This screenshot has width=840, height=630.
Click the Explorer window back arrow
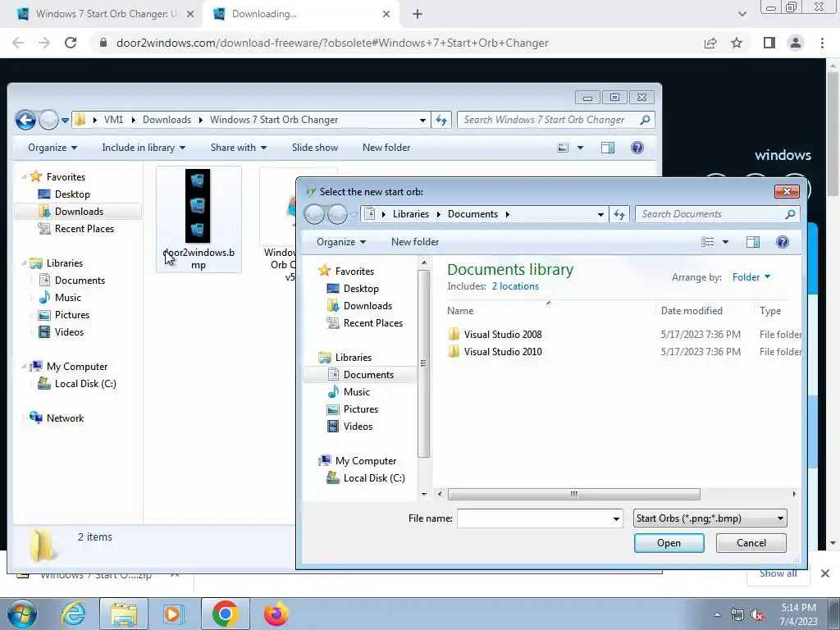25,120
